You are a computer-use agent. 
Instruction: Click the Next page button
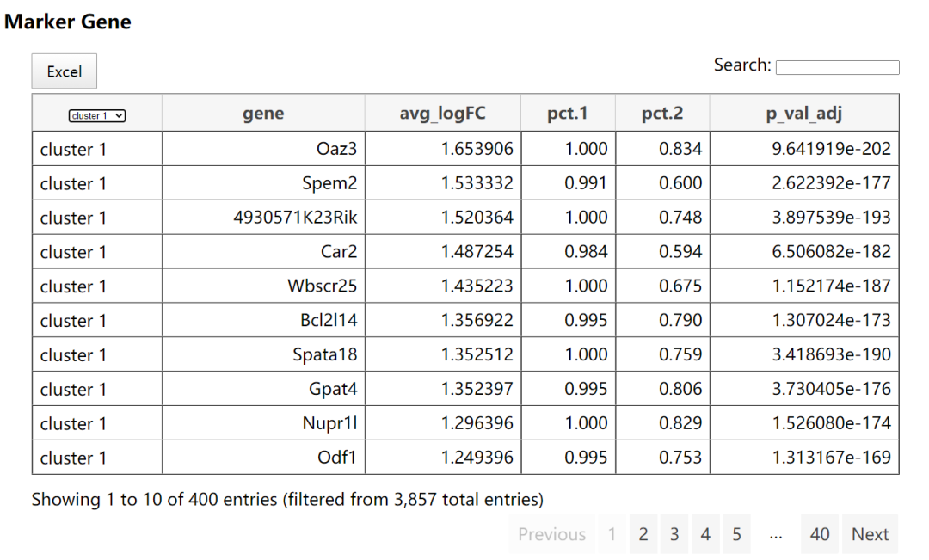pyautogui.click(x=870, y=534)
